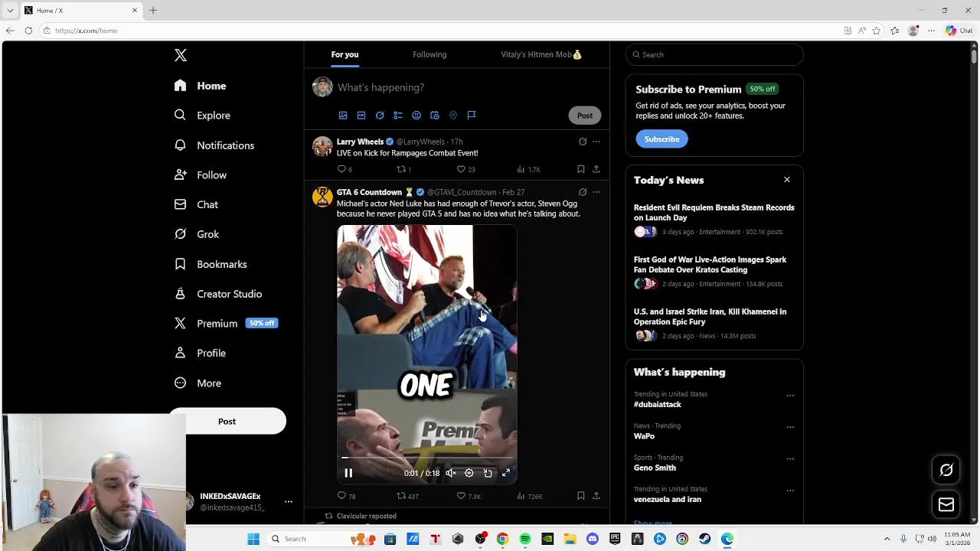980x551 pixels.
Task: Click the large sidebar Post button
Action: coord(227,422)
